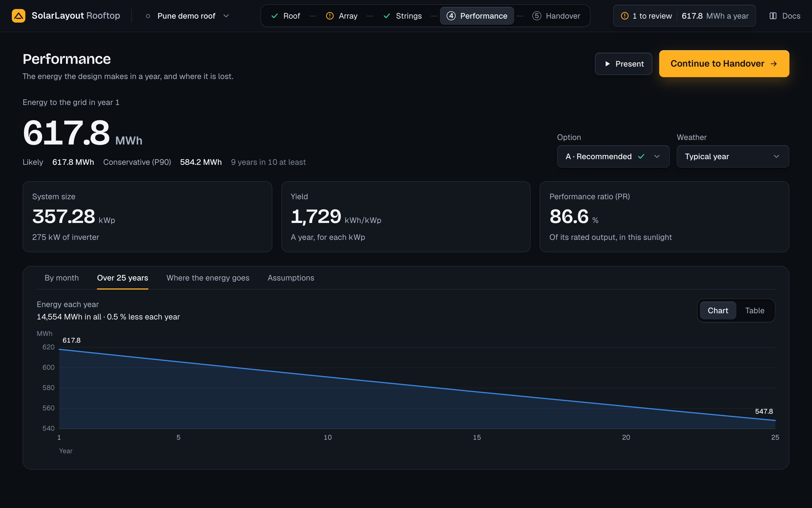Click the warning icon beside 1 to review
This screenshot has width=812, height=508.
click(625, 16)
